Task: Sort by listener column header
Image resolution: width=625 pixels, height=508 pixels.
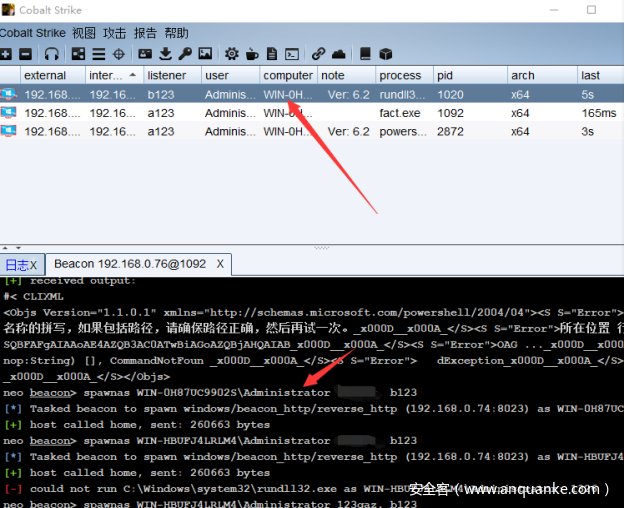Action: pyautogui.click(x=172, y=75)
